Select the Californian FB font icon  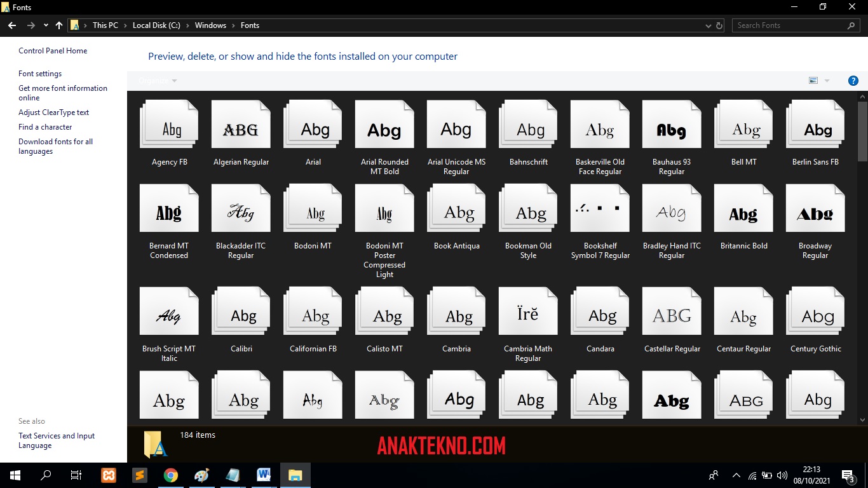point(313,311)
